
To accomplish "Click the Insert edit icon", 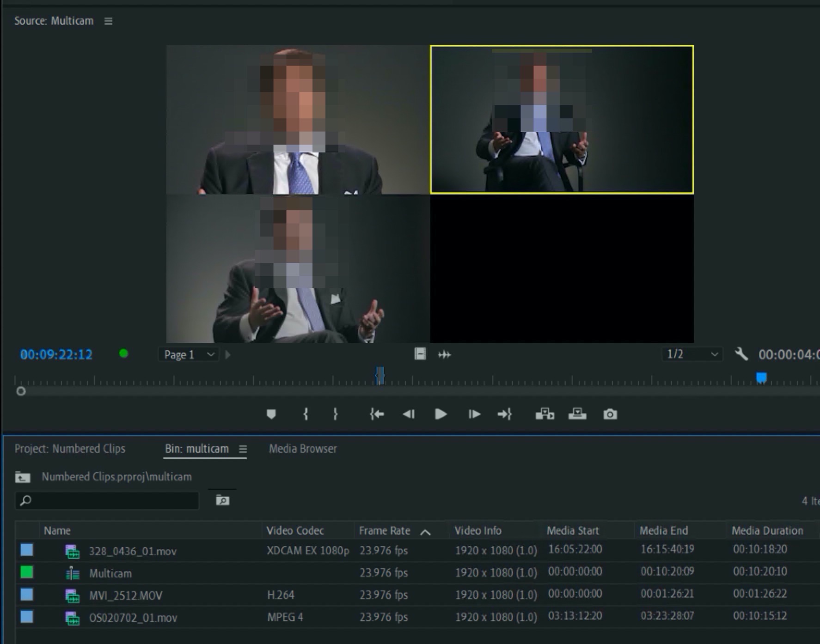I will (x=545, y=414).
